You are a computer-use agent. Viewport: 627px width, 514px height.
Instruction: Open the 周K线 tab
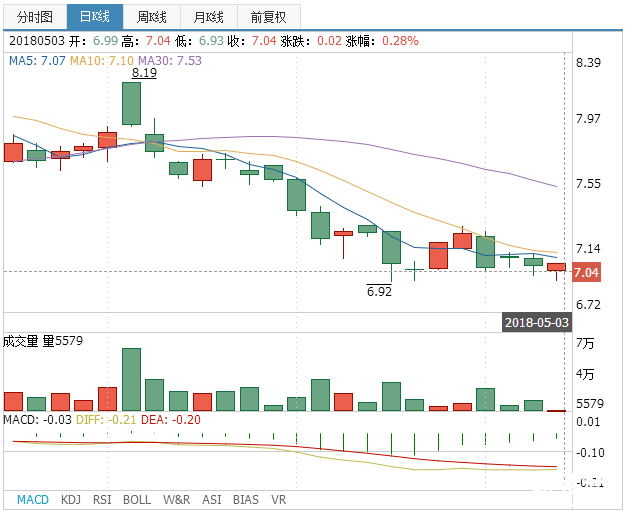152,17
